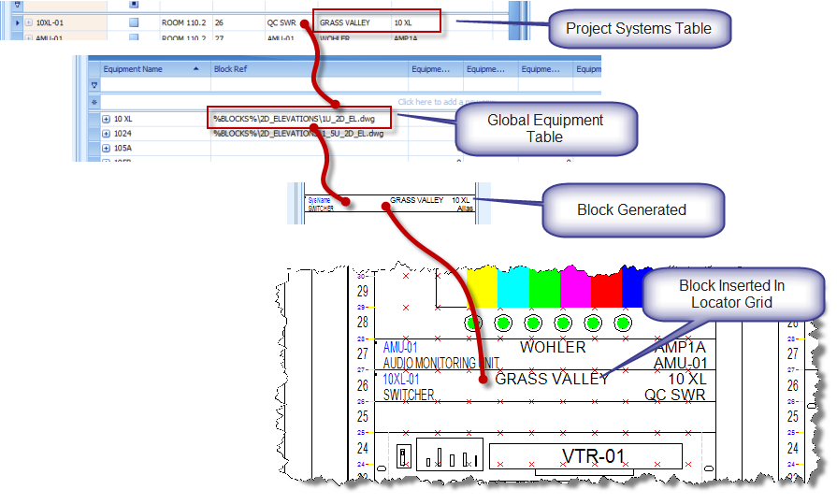The image size is (837, 504).
Task: Click the Block Ref column header
Action: [309, 69]
